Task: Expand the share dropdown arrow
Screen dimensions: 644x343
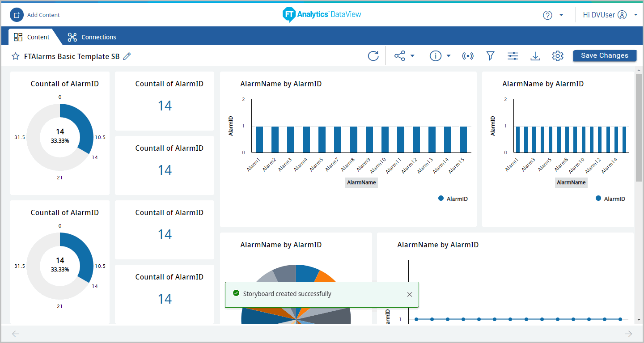Action: click(412, 56)
